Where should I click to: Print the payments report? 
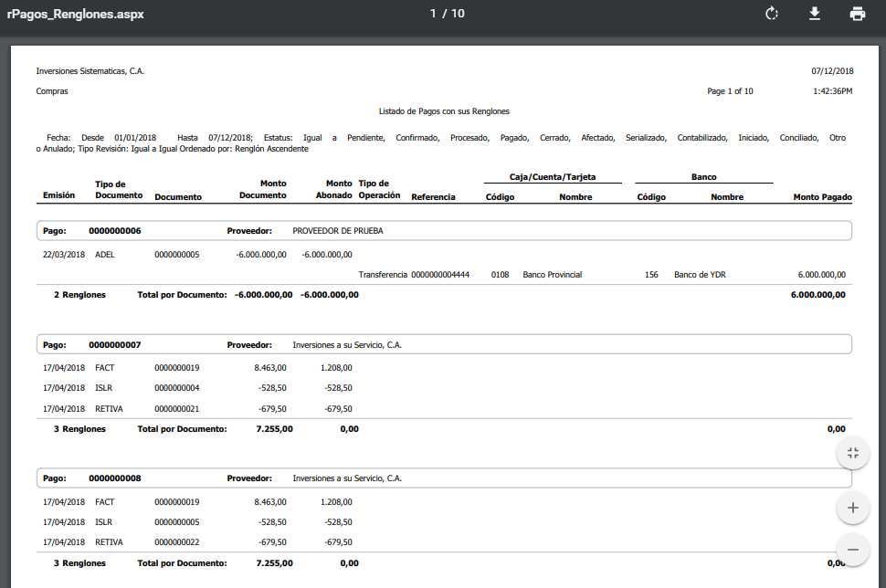[857, 14]
